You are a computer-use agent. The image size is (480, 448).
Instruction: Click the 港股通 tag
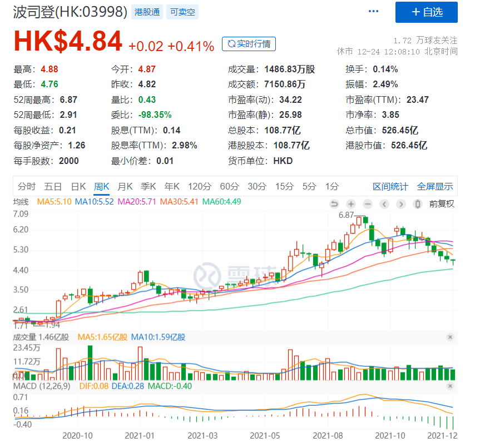coord(147,12)
